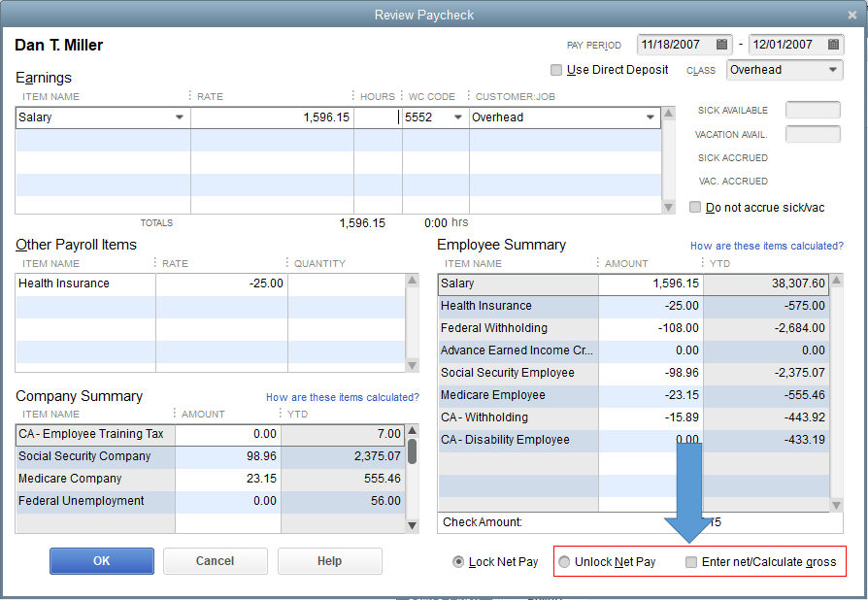Tick the Enter net/Calculate gross checkbox
This screenshot has height=600, width=868.
pos(691,562)
